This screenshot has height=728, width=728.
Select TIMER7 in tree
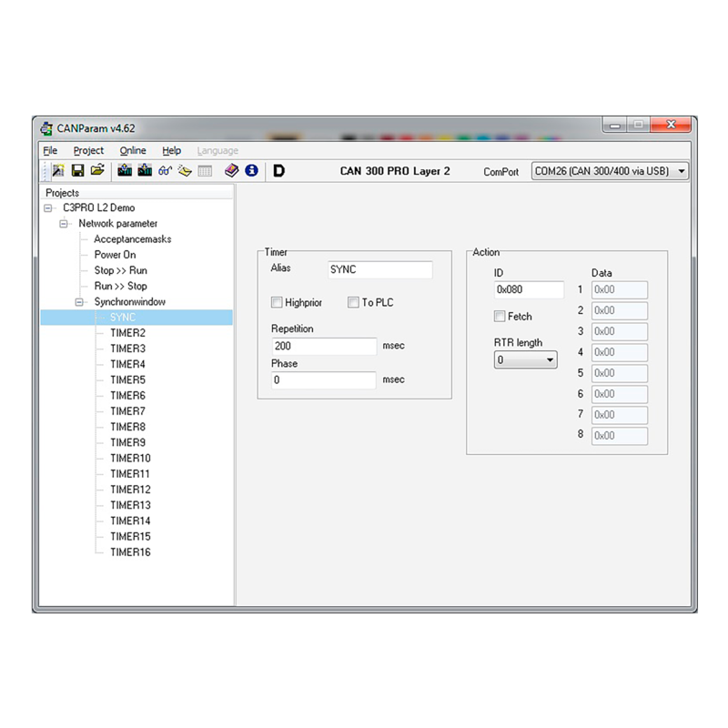click(x=127, y=411)
